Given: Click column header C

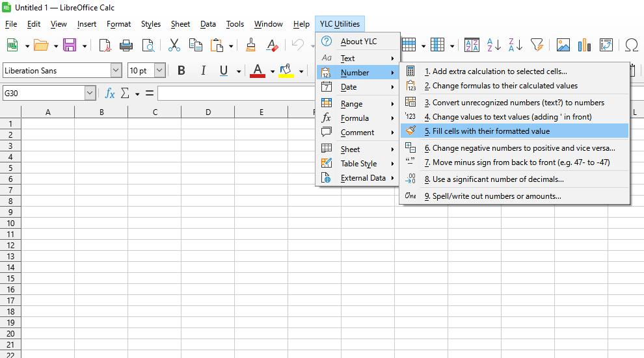Looking at the screenshot, I should click(155, 112).
